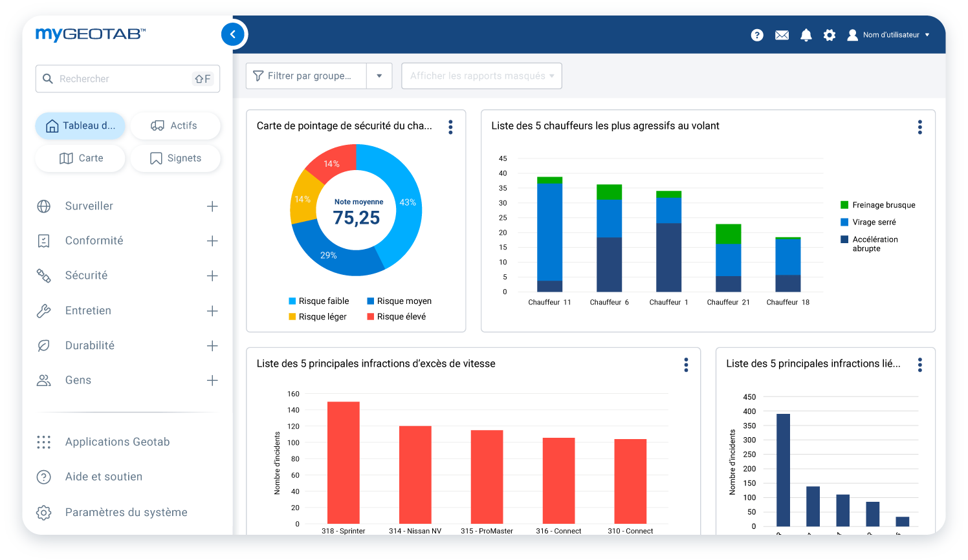The width and height of the screenshot is (968, 560).
Task: Open settings gear in top bar
Action: [829, 35]
